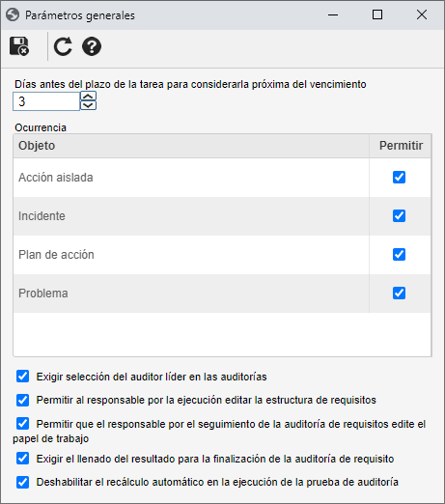This screenshot has width=445, height=504.
Task: Select the Problema row in the table
Action: (x=222, y=294)
